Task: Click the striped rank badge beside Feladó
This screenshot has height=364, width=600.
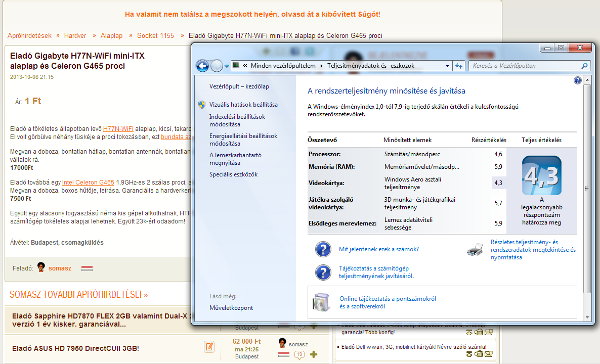Action: 87,268
